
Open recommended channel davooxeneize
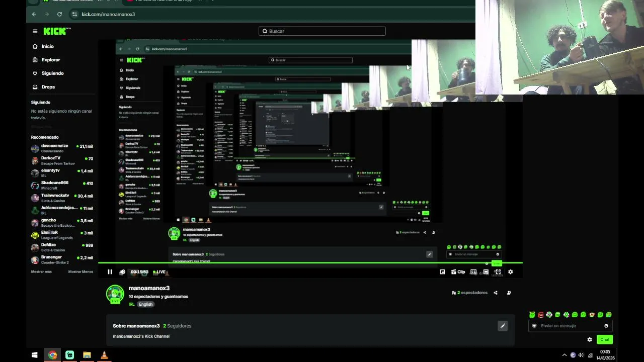(x=62, y=148)
